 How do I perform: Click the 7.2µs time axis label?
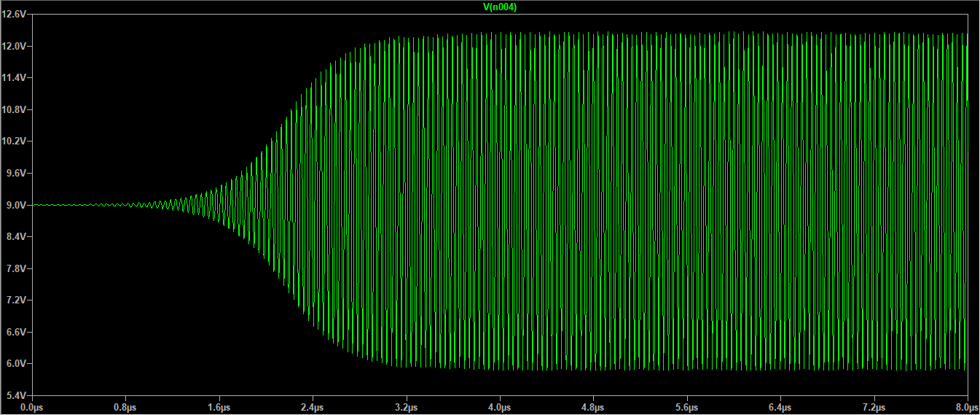coord(874,407)
